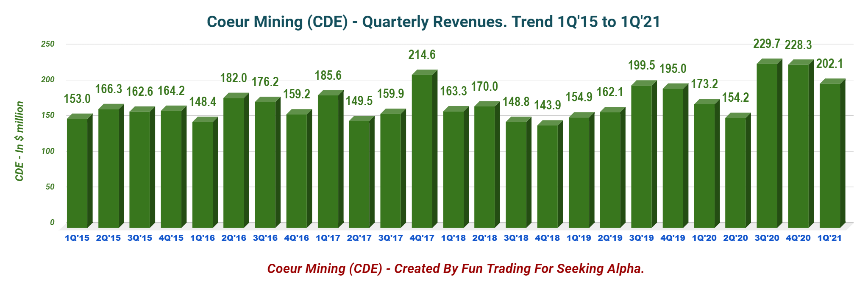Click the '143.9' value label
868x290 pixels.
tap(548, 105)
